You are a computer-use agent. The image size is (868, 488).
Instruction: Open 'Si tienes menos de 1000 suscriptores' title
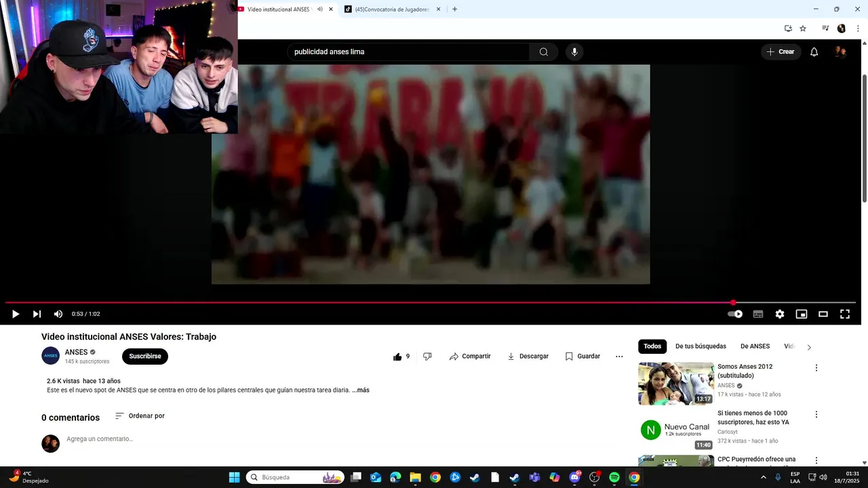tap(753, 418)
